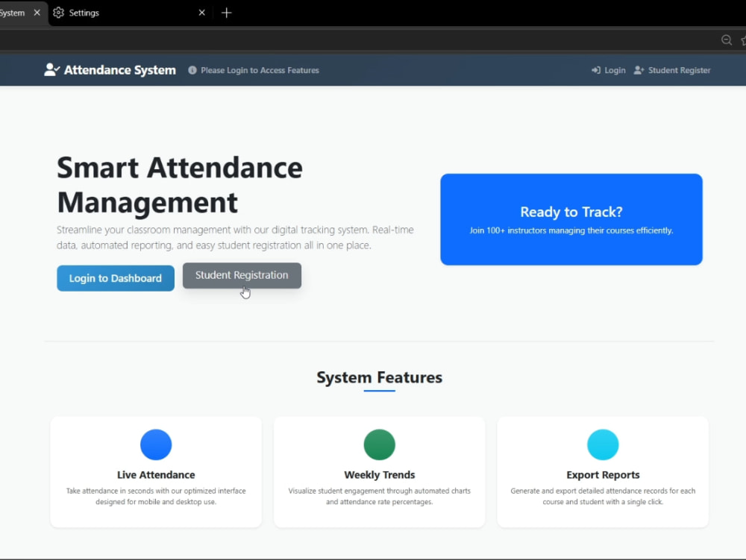Click the green Weekly Trends circle icon

379,444
